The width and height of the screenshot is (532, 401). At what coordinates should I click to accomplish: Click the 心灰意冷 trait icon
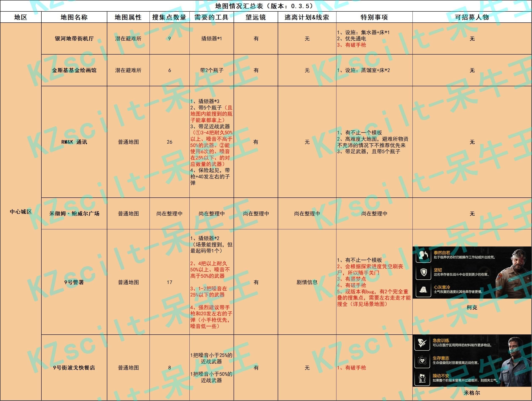[423, 290]
